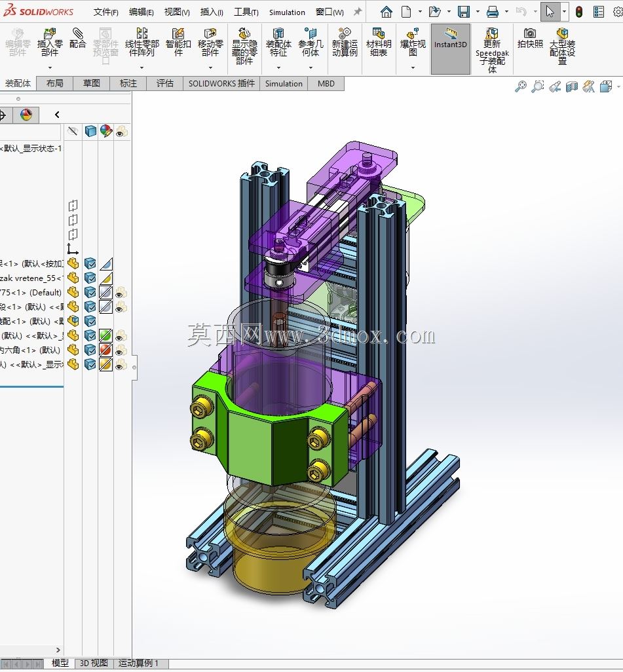Open the DisplayManager color ball tab

tap(26, 115)
